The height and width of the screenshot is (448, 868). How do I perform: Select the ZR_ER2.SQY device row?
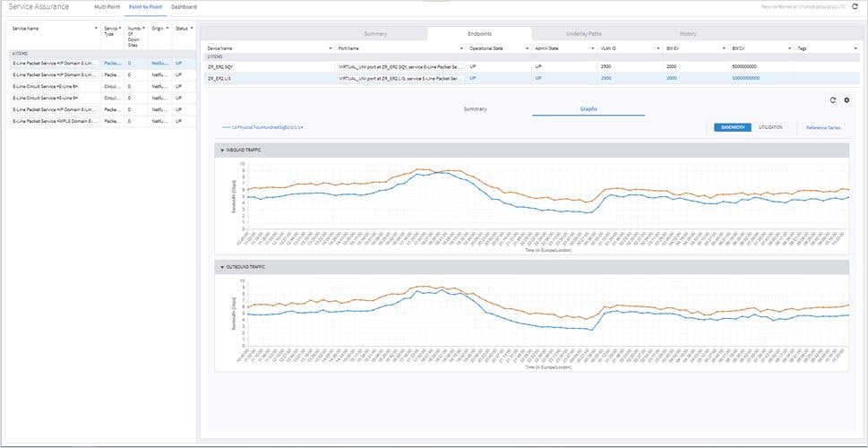click(x=531, y=66)
